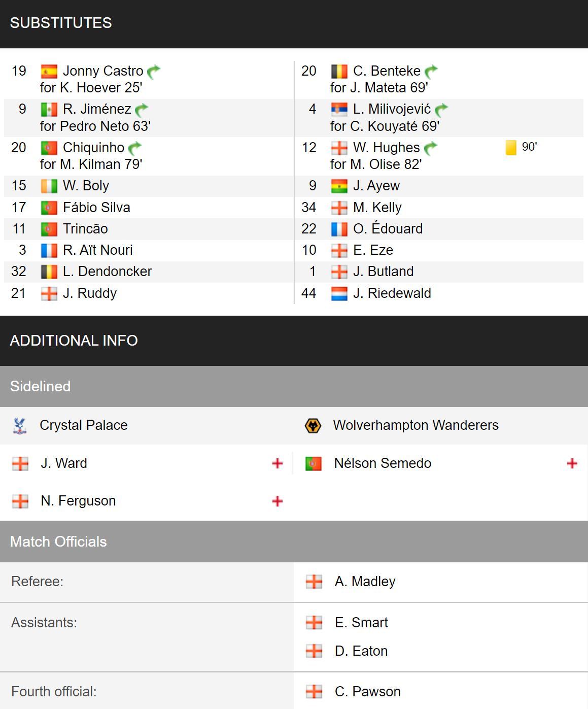Click the Crystal Palace club crest
Image resolution: width=588 pixels, height=709 pixels.
(x=20, y=425)
